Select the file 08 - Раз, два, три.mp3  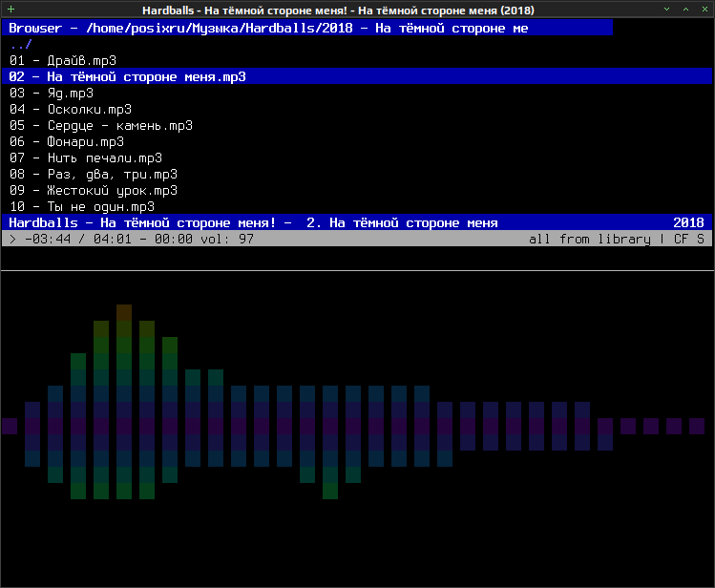tap(94, 175)
